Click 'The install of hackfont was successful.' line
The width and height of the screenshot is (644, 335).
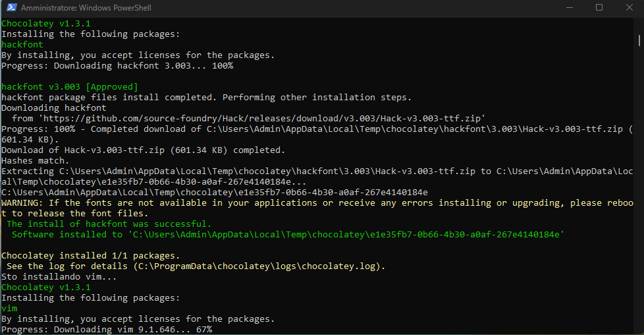109,224
